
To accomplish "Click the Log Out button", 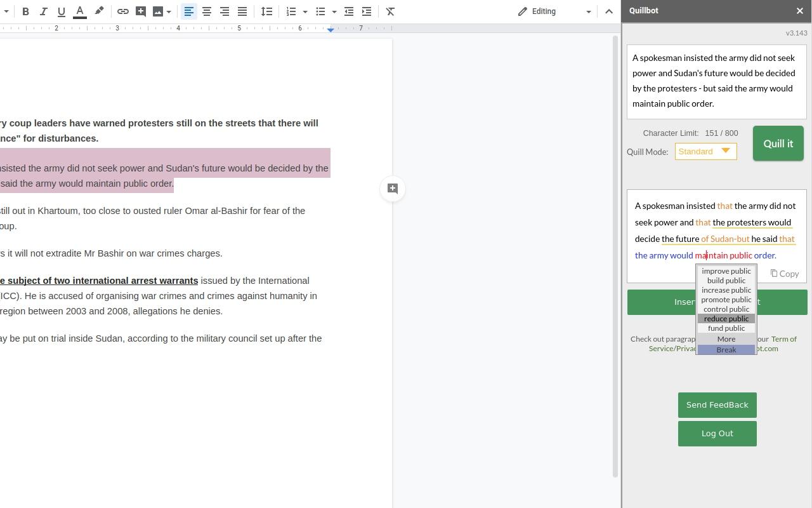I will tap(717, 434).
